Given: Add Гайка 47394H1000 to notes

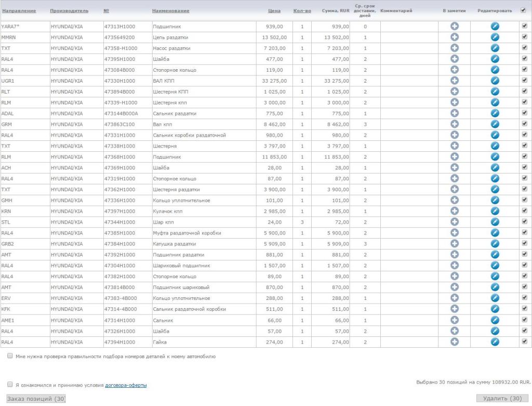Looking at the screenshot, I should (x=454, y=342).
